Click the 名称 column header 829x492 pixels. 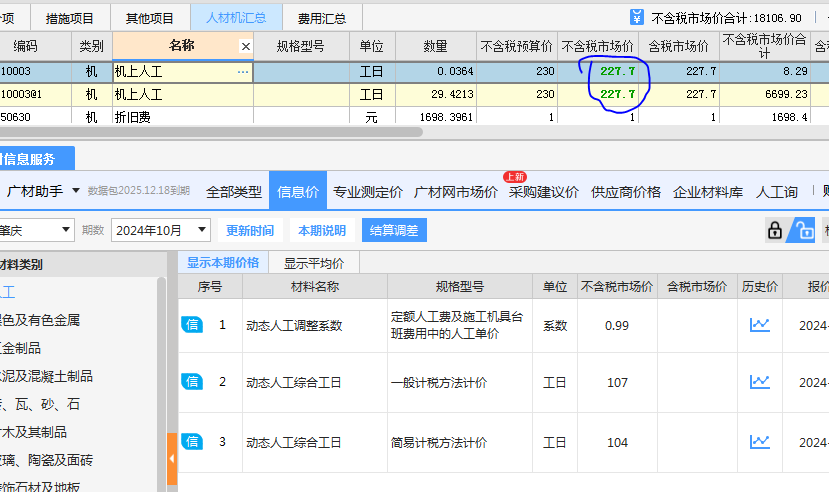coord(182,46)
